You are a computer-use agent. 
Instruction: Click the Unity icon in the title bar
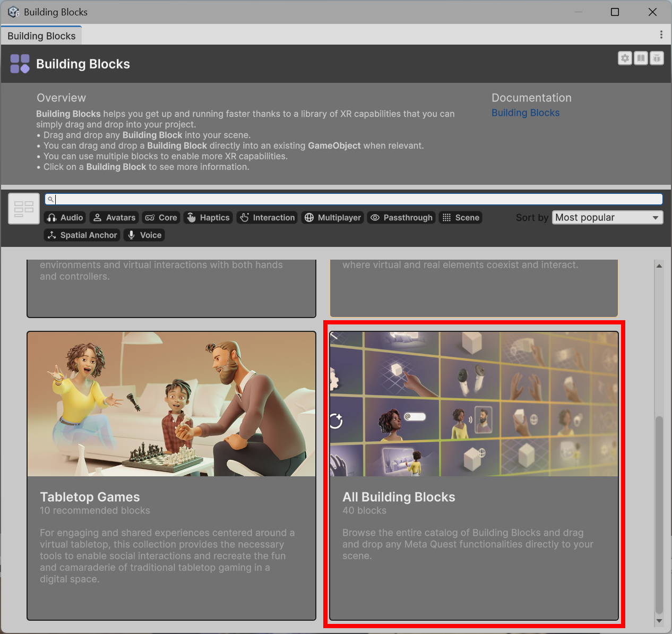[13, 12]
